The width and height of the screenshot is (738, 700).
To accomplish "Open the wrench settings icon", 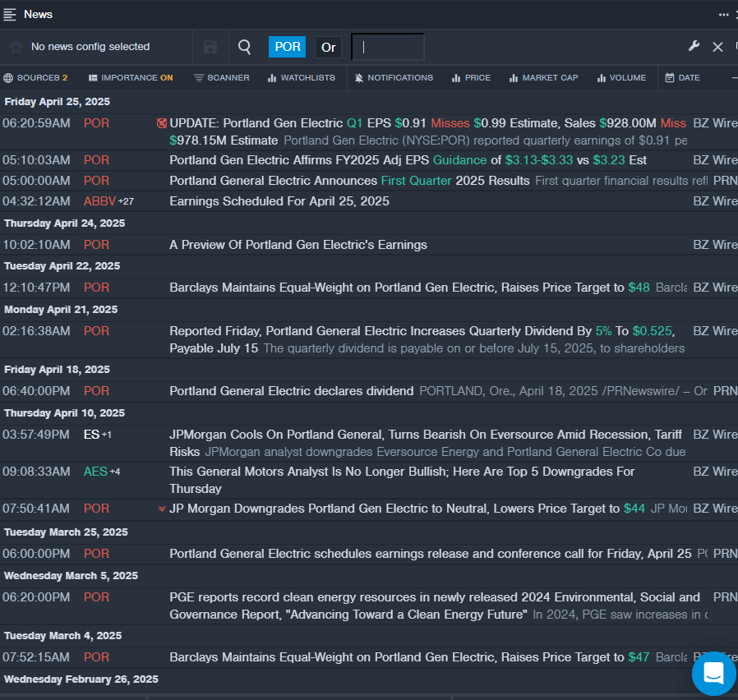I will tap(694, 46).
